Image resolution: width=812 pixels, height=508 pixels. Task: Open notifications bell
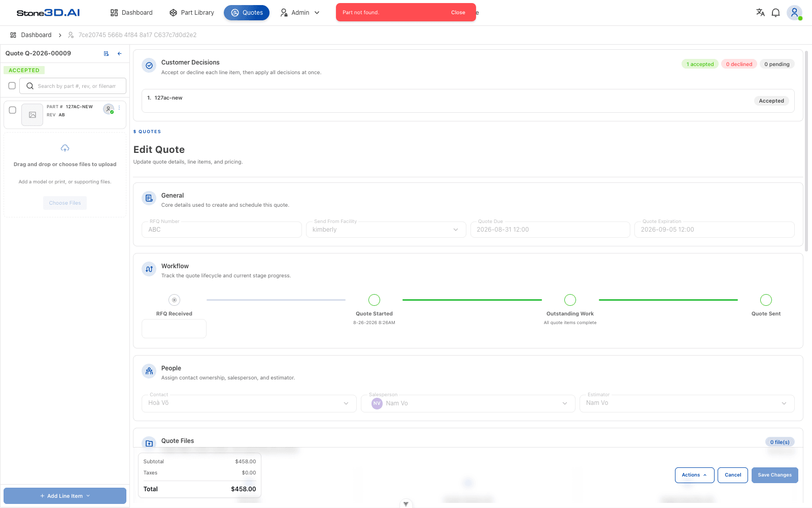click(x=775, y=13)
